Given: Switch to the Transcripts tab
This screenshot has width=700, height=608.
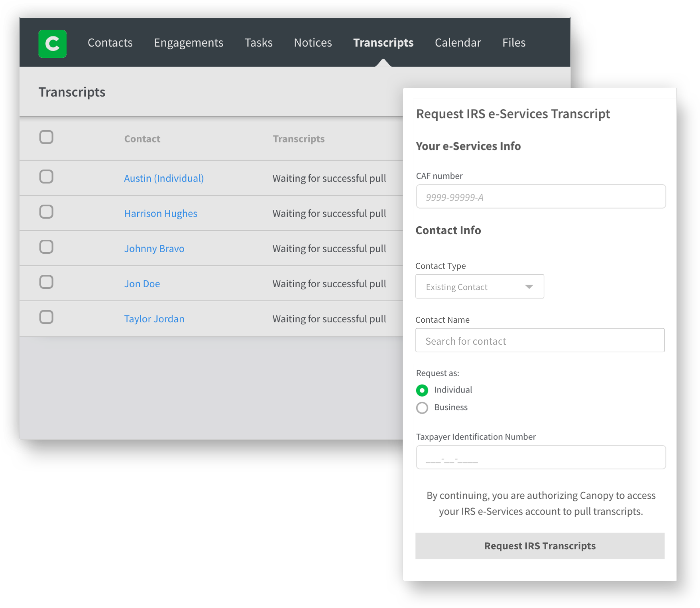Looking at the screenshot, I should [x=383, y=43].
